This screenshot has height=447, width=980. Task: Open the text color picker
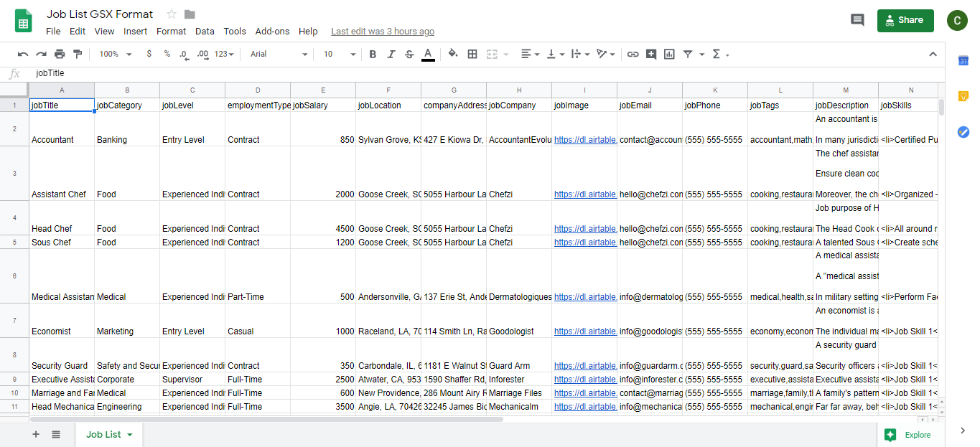428,54
